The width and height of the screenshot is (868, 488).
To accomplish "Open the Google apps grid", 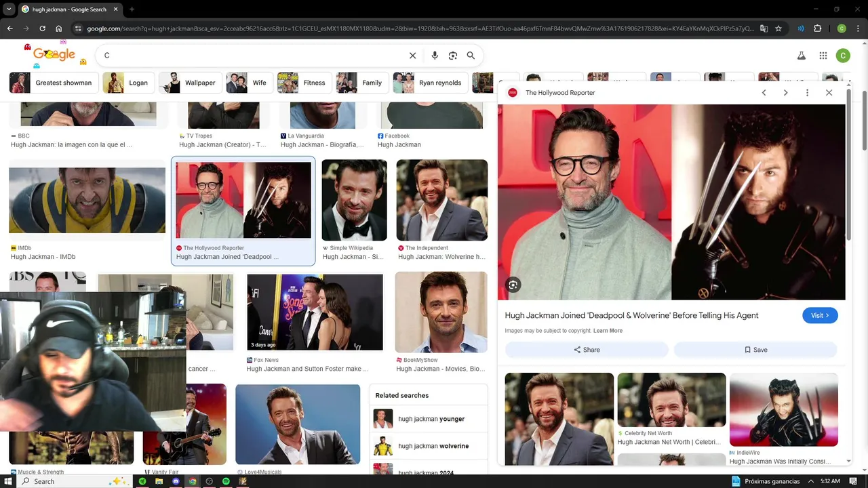I will point(823,56).
